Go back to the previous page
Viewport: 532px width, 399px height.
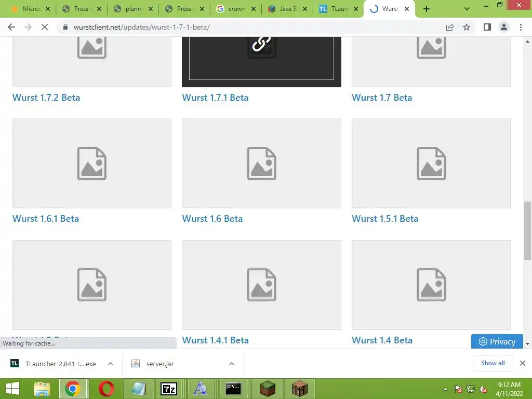pyautogui.click(x=11, y=27)
